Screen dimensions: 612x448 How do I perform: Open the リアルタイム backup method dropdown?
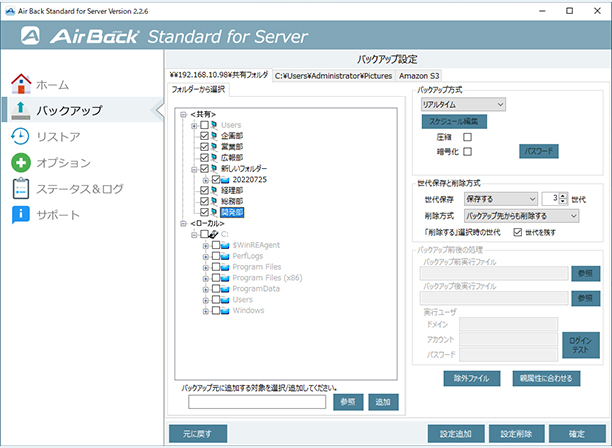463,103
